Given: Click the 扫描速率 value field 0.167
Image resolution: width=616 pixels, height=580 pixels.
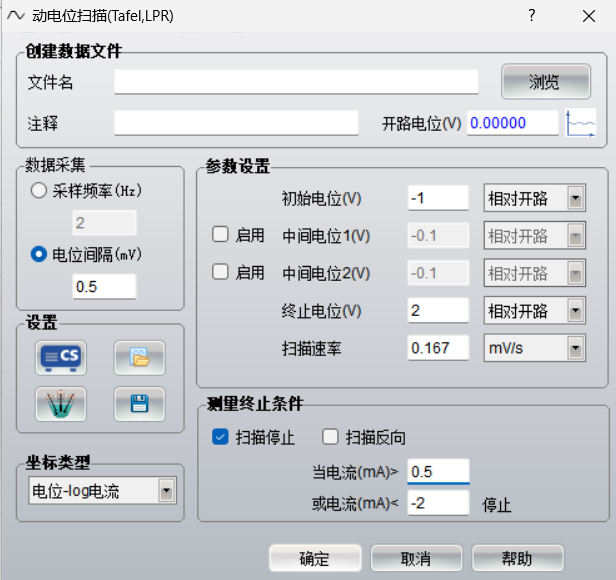Looking at the screenshot, I should pyautogui.click(x=438, y=348).
